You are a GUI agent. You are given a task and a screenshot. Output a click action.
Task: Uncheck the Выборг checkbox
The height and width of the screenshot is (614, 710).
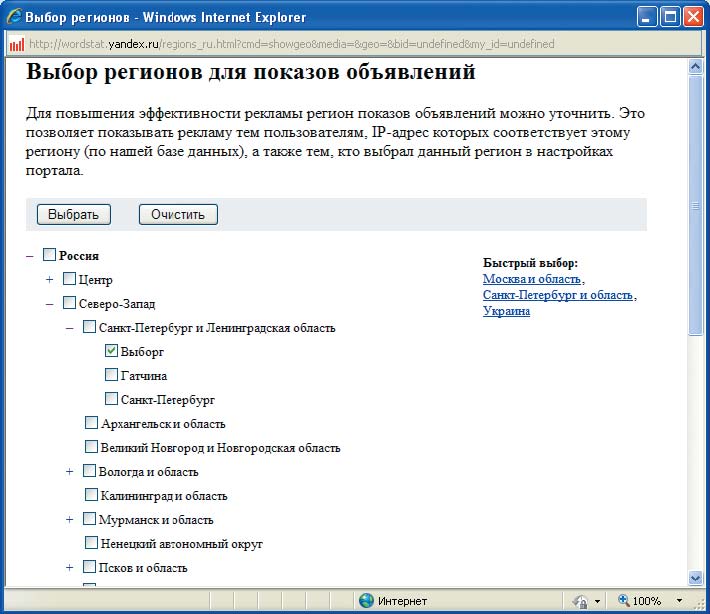[x=112, y=352]
